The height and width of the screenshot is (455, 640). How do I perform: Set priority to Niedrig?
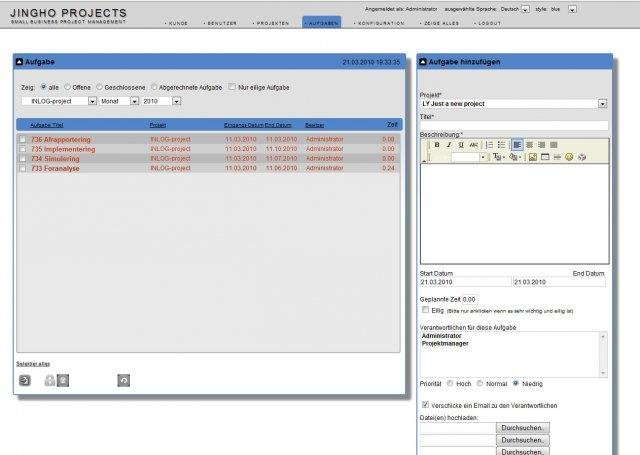pos(516,383)
